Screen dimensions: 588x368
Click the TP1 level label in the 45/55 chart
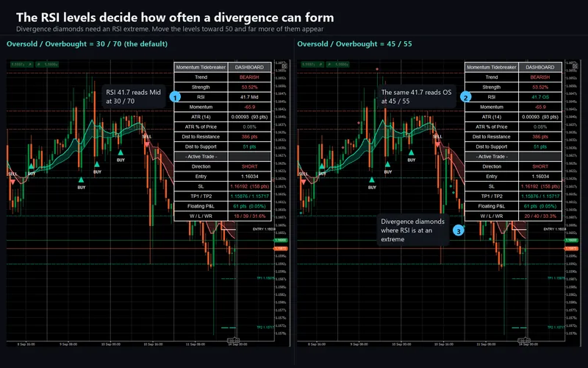tap(556, 278)
